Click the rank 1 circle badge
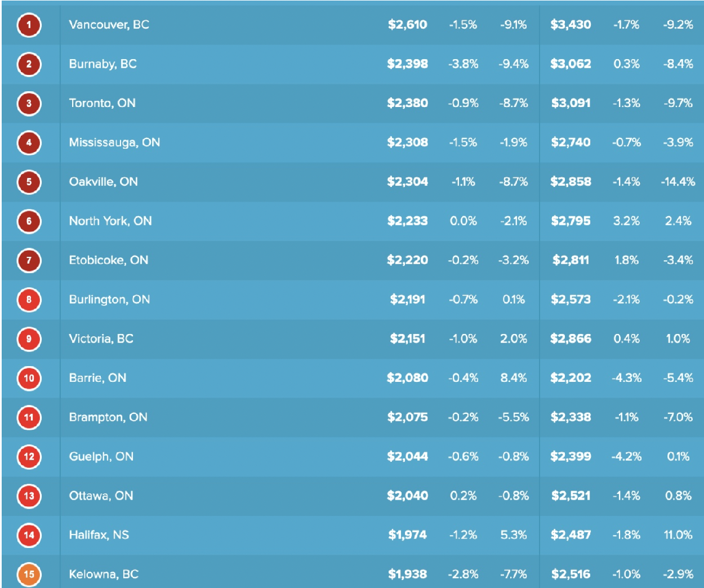The height and width of the screenshot is (588, 704). coord(29,25)
